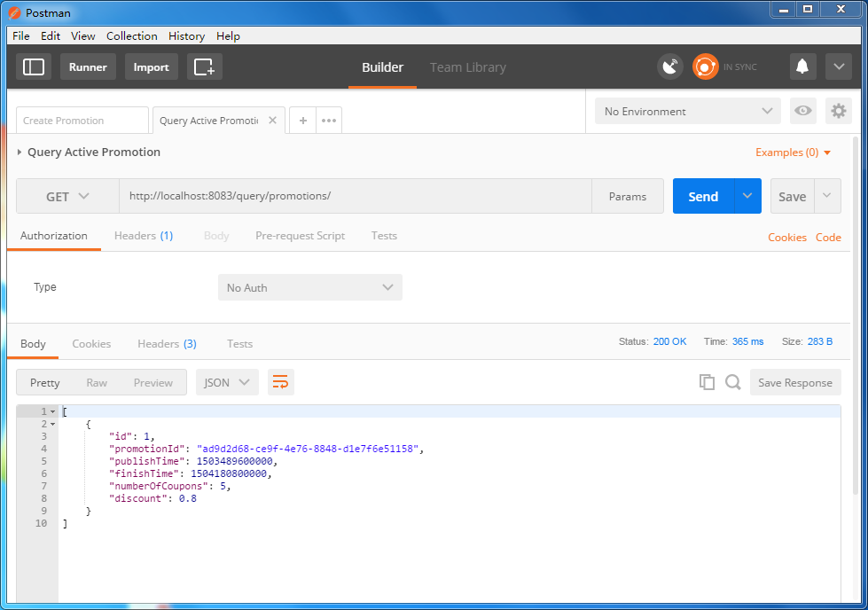Screen dimensions: 868x610
Task: Click the new window icon
Action: click(204, 67)
